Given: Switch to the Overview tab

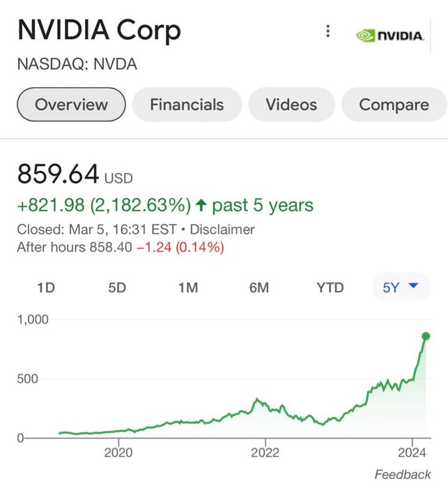Looking at the screenshot, I should coord(71,105).
